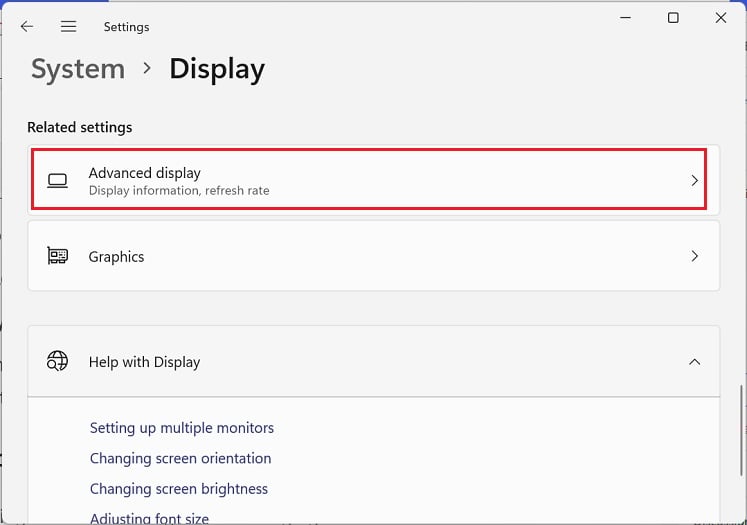Click the Graphics chevron arrow

(695, 256)
